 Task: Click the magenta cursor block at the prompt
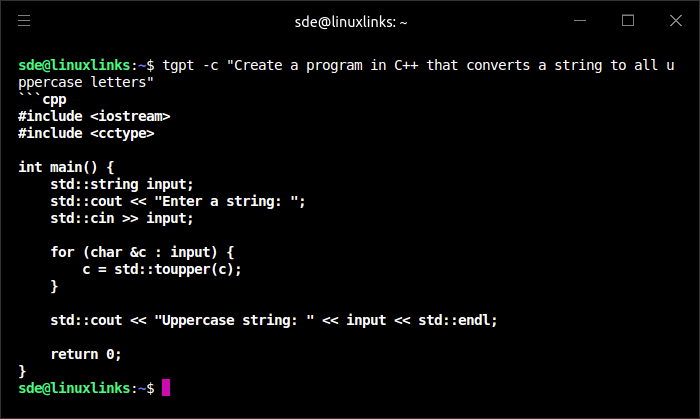pos(166,387)
